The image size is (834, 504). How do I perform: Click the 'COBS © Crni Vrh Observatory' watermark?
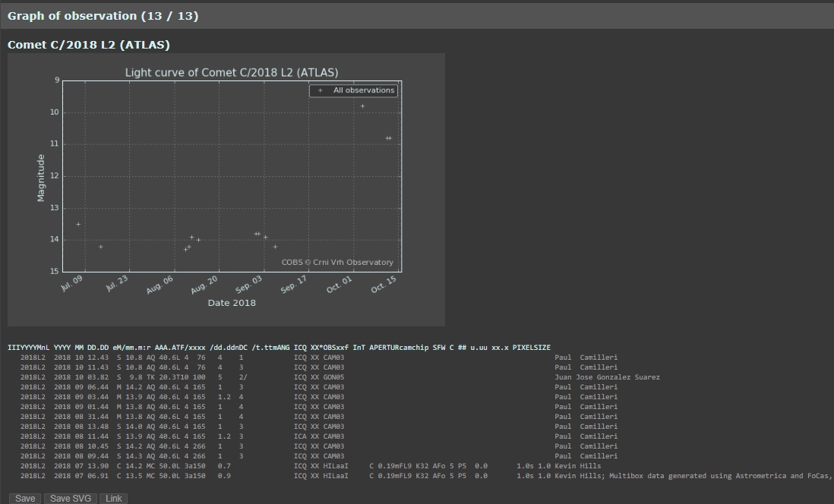[337, 263]
